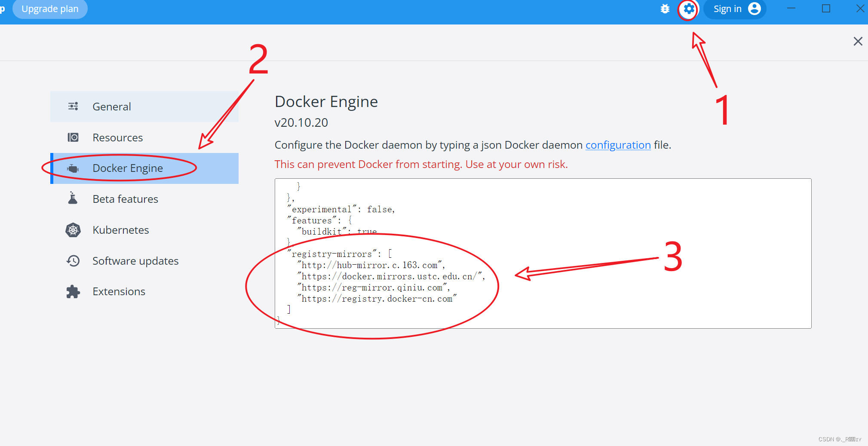The image size is (868, 446).
Task: Open Beta features section
Action: point(144,199)
